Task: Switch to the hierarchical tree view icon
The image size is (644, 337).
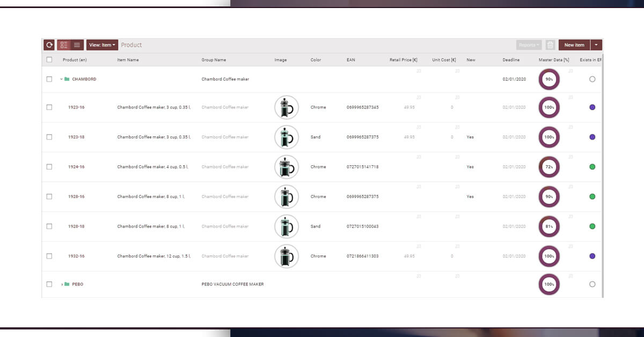Action: (64, 45)
